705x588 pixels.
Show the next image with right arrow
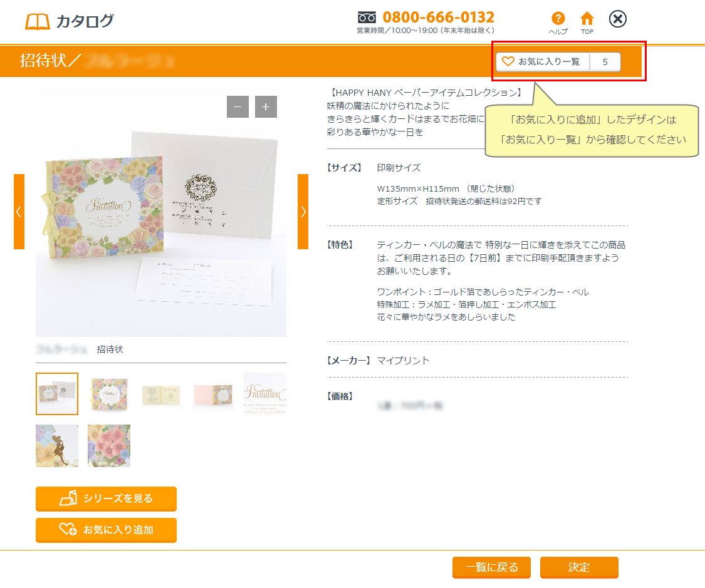click(x=303, y=212)
